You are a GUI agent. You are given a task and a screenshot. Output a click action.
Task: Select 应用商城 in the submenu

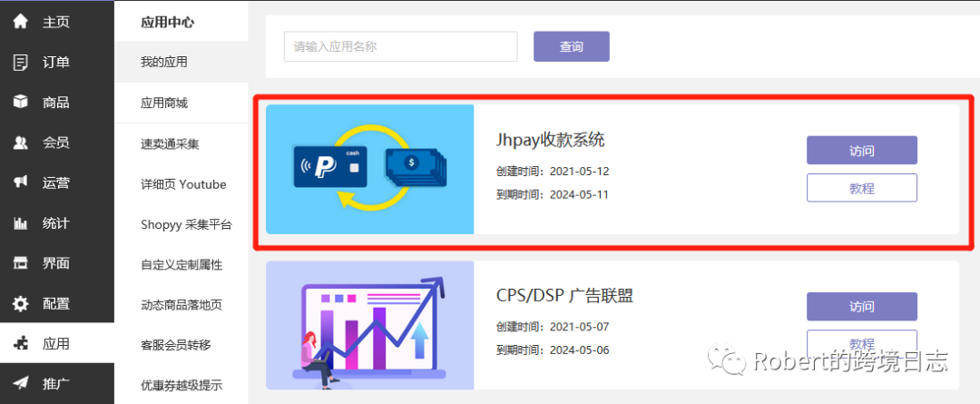point(181,103)
